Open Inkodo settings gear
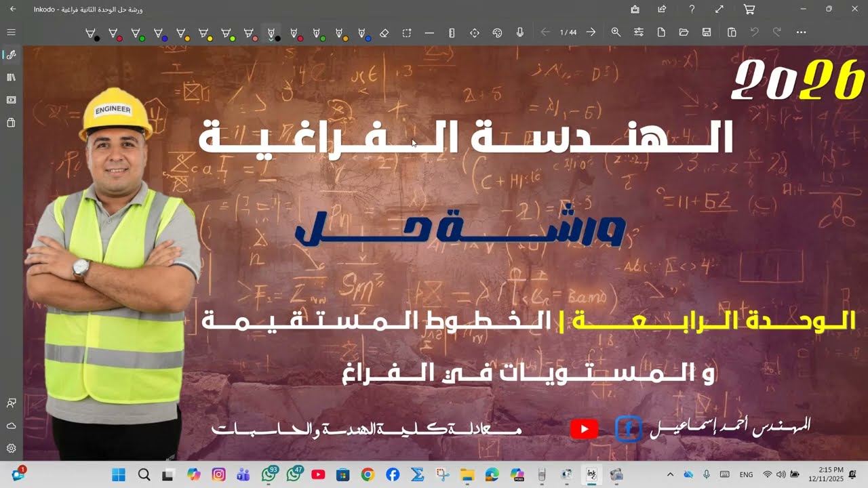 (11, 448)
